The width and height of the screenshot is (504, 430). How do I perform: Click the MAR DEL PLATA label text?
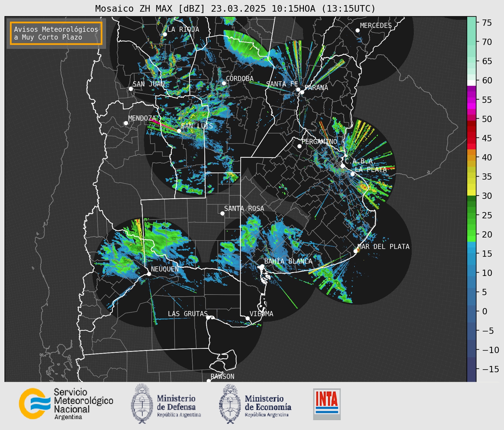coord(384,246)
